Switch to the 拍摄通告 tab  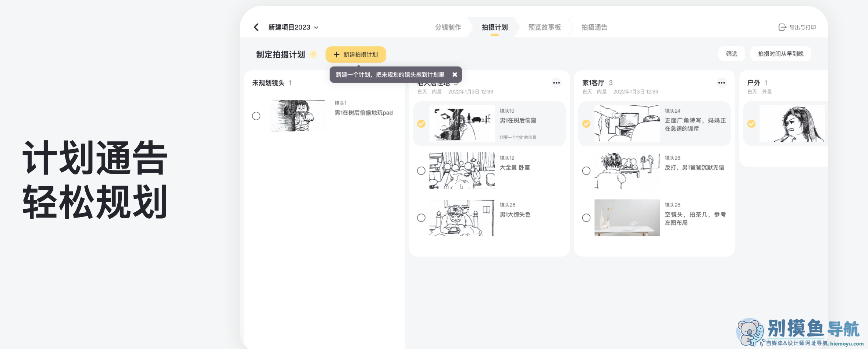click(x=594, y=27)
